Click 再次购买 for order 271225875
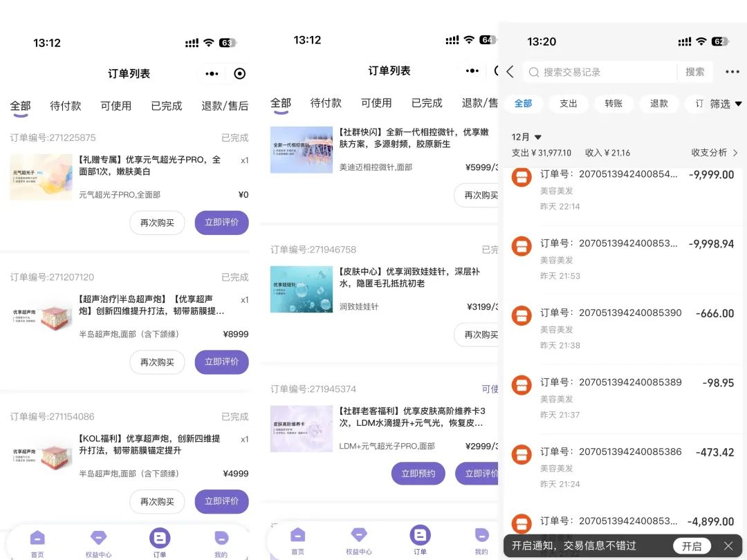Image resolution: width=747 pixels, height=560 pixels. click(157, 223)
